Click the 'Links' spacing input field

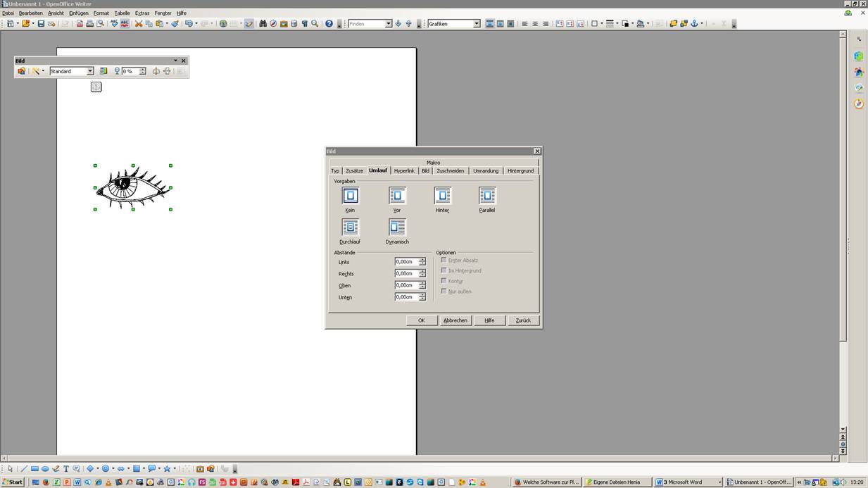click(x=406, y=262)
